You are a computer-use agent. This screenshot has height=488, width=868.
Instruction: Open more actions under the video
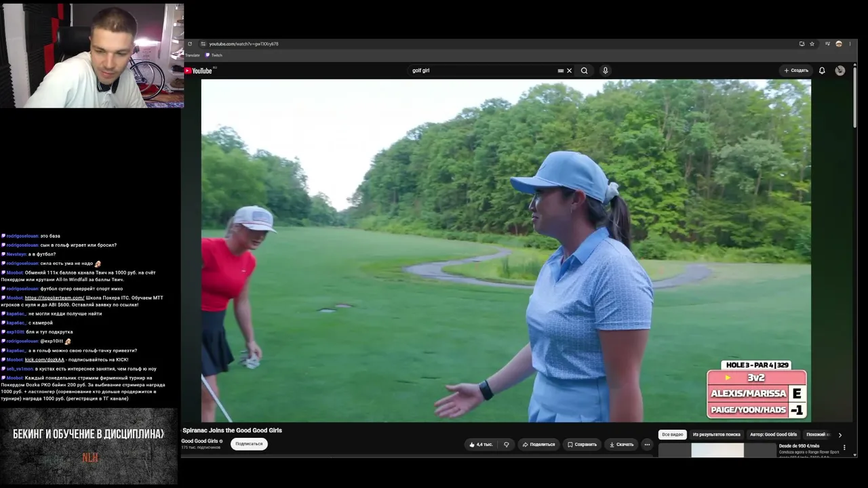647,445
